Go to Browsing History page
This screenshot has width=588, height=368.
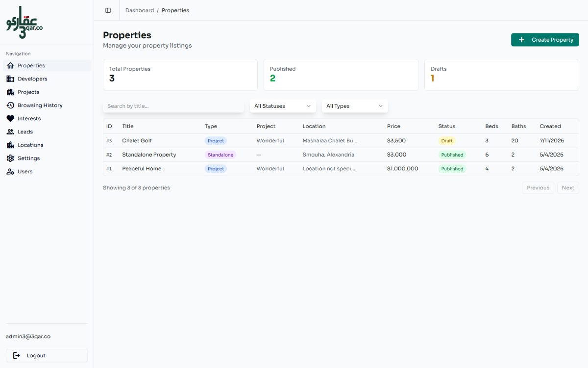click(x=47, y=105)
